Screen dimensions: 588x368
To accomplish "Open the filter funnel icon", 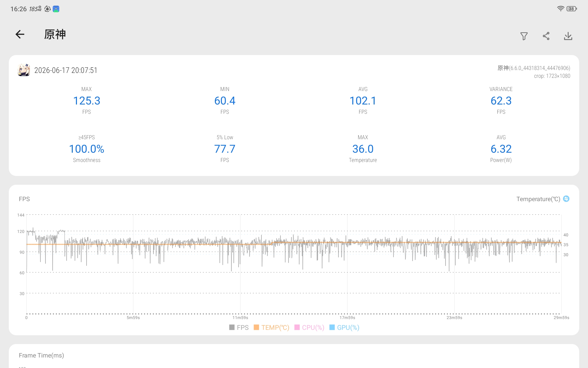I will (524, 36).
